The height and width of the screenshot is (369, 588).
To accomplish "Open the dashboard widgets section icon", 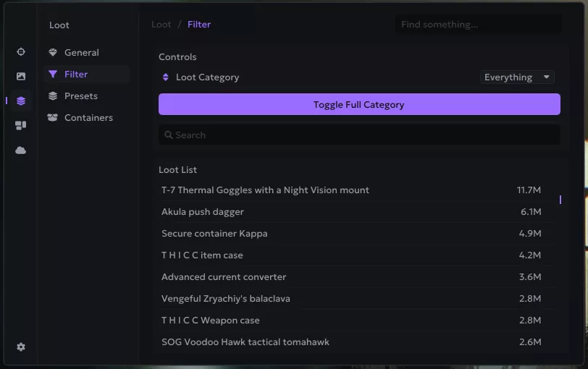I will 21,126.
